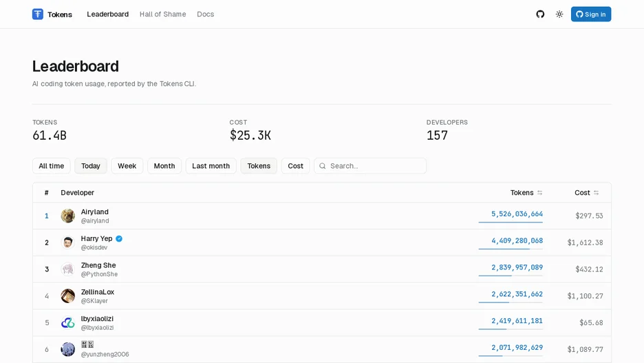
Task: Select the Today time filter
Action: pyautogui.click(x=91, y=166)
